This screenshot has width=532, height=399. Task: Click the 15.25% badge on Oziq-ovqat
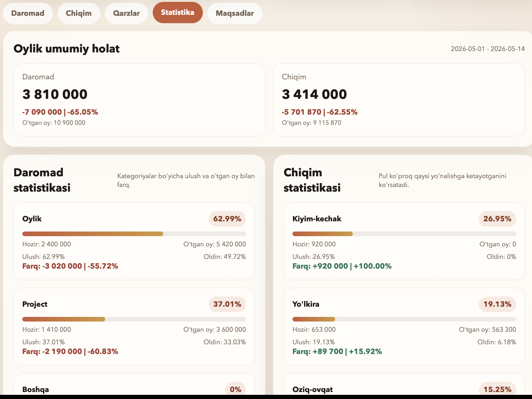[x=497, y=389]
